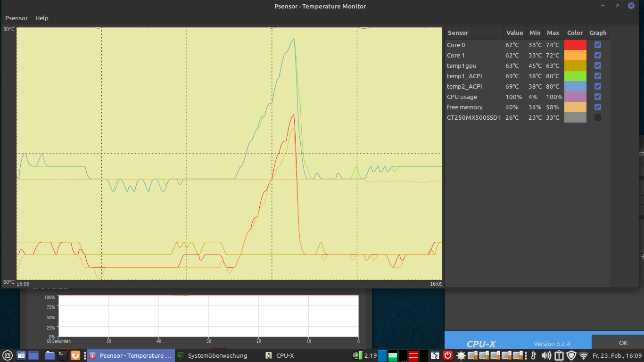Sort by the Sensor column header
The width and height of the screenshot is (644, 362).
(474, 33)
